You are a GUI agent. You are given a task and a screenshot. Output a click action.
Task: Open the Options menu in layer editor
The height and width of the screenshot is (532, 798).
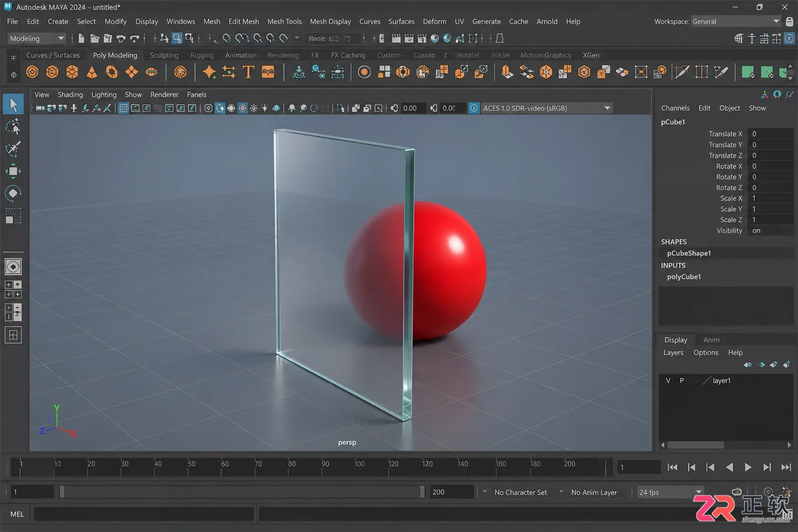click(705, 352)
